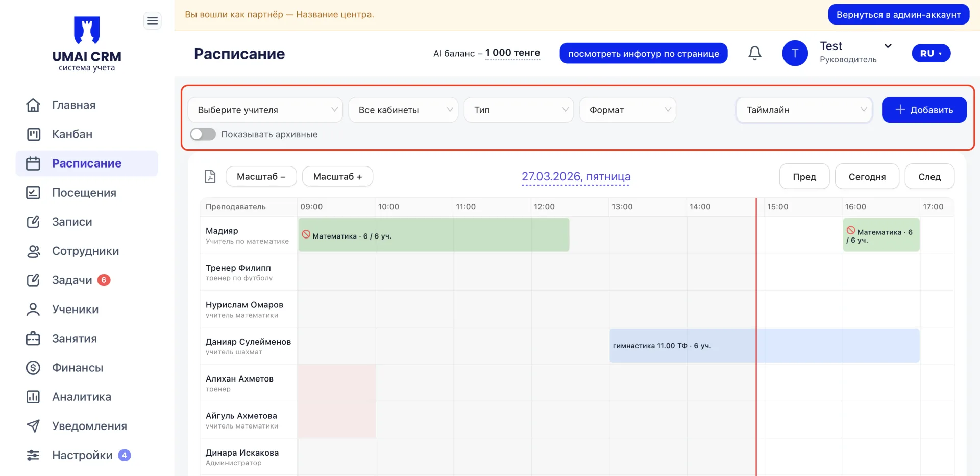Click the Аналитика chart icon

[33, 397]
